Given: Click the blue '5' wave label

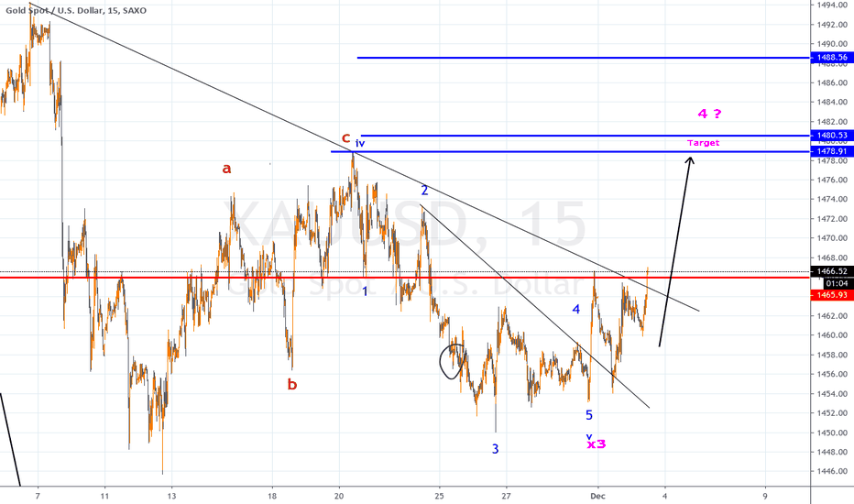Looking at the screenshot, I should click(x=589, y=415).
